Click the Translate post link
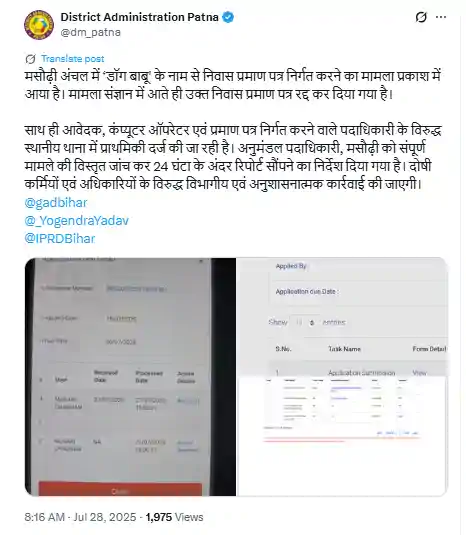 pos(72,59)
